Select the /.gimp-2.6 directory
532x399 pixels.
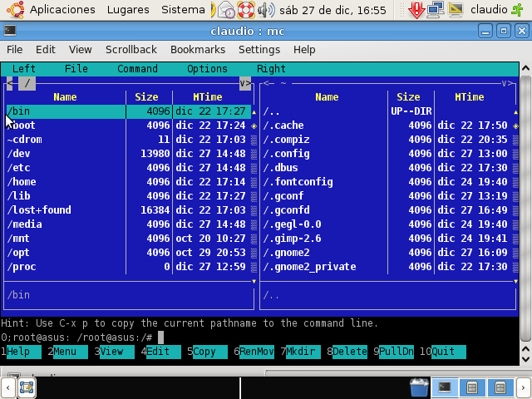pos(389,239)
